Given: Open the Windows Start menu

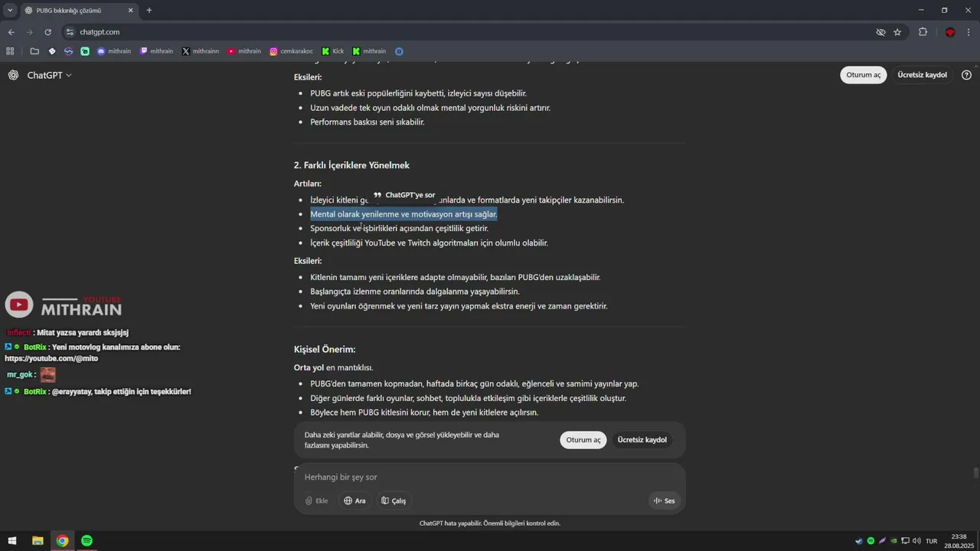Looking at the screenshot, I should (12, 540).
